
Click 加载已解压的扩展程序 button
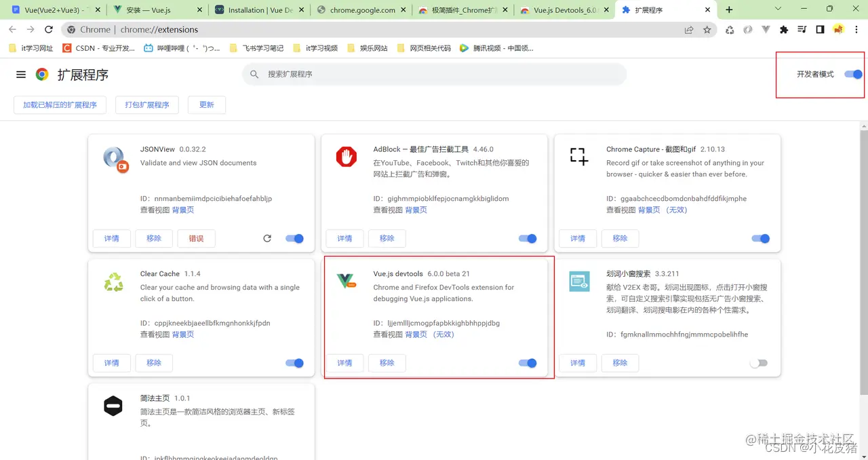[x=60, y=104]
